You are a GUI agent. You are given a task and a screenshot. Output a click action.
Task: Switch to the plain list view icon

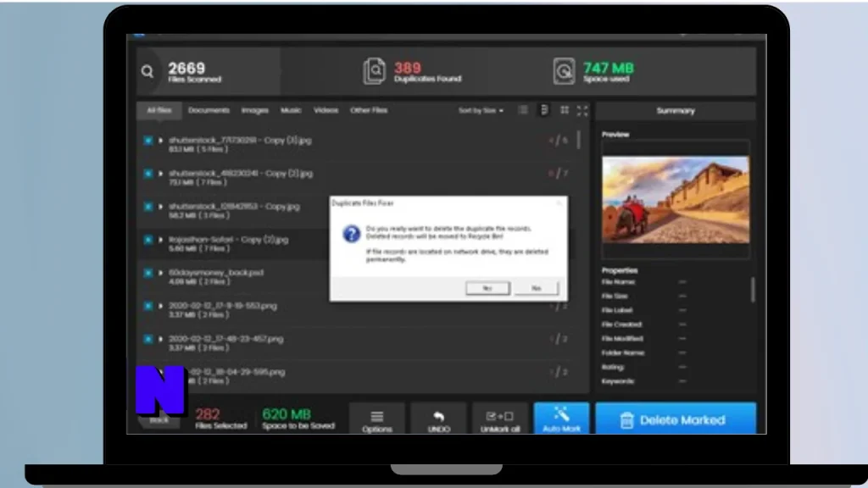(522, 110)
